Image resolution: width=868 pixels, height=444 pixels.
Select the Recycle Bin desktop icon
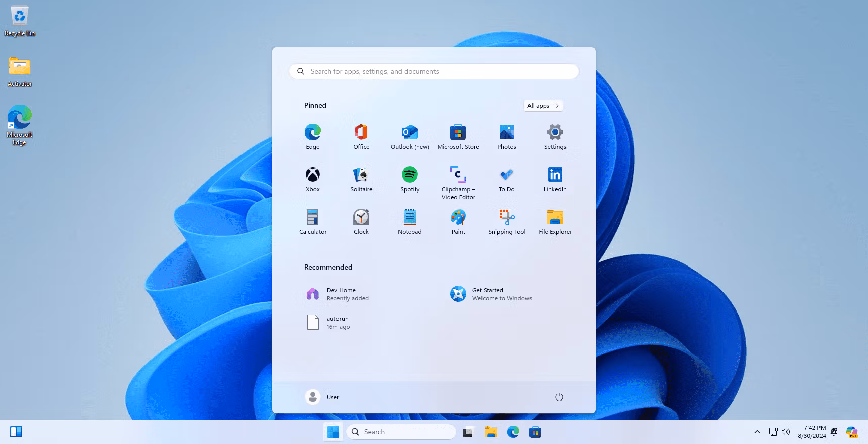pos(20,21)
